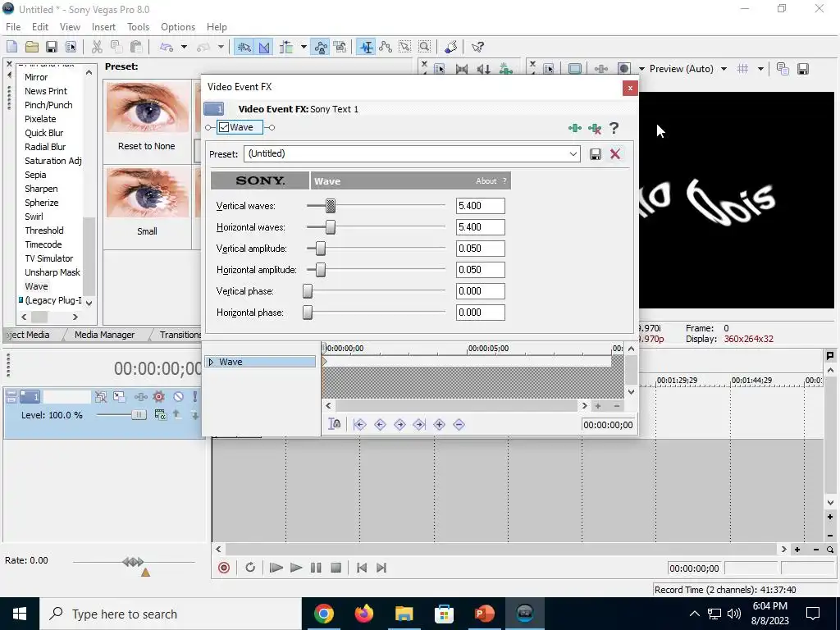Open the Redo history dropdown arrow
This screenshot has width=840, height=630.
221,47
